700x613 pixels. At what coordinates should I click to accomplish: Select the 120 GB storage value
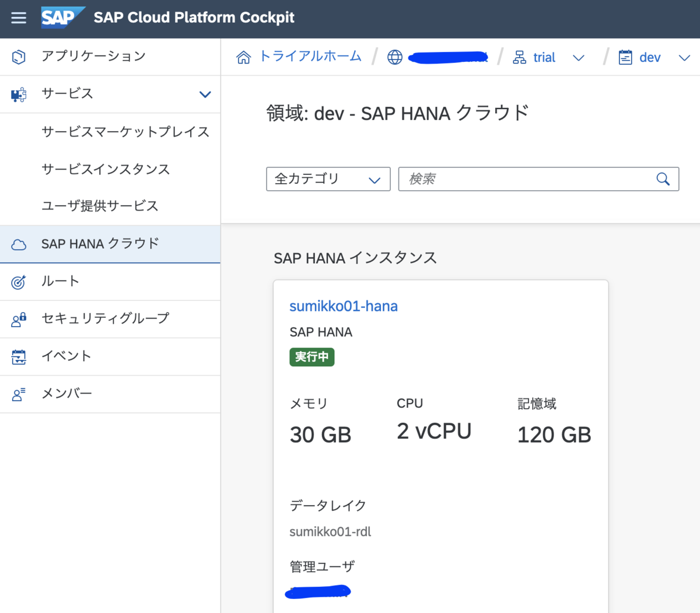point(554,435)
